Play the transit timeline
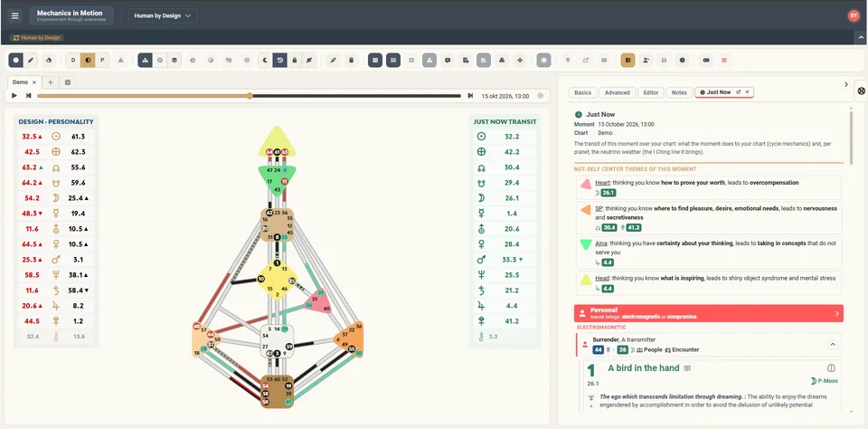 (14, 95)
